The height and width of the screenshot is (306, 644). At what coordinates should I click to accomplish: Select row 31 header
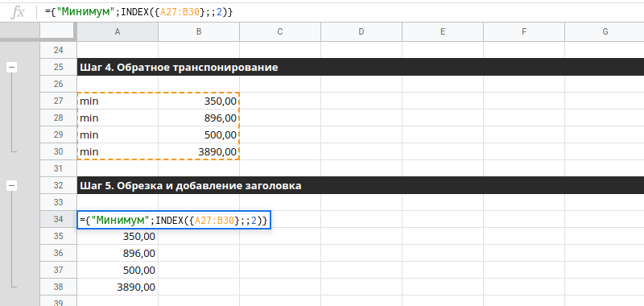(x=58, y=168)
